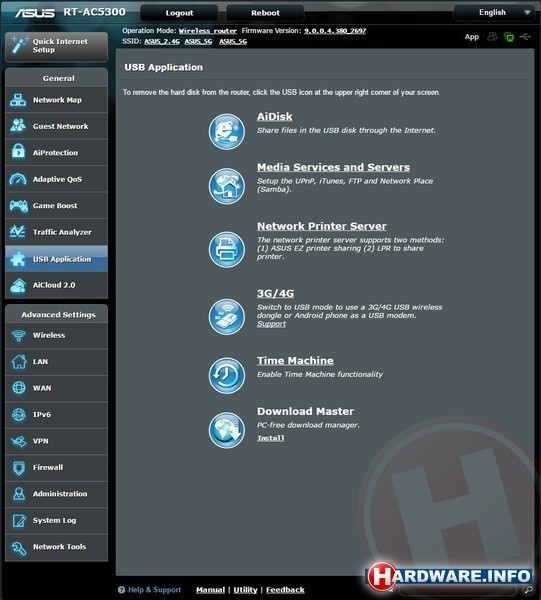
Task: Click the Network Map sidebar icon
Action: 18,100
